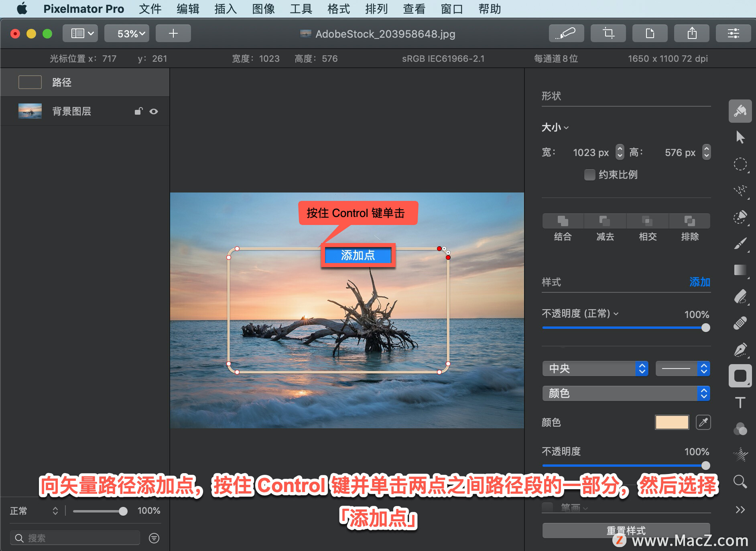
Task: Choose the Gradient fill tool
Action: [x=740, y=270]
